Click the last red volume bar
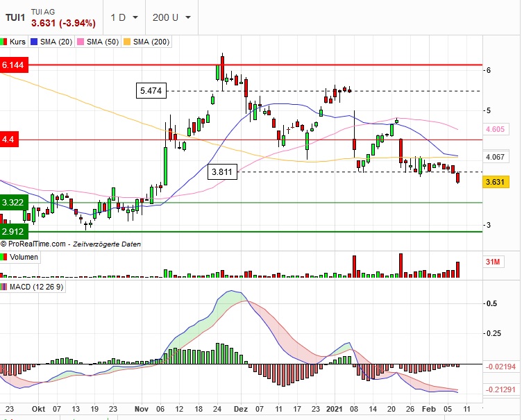The image size is (531, 420). pos(458,269)
